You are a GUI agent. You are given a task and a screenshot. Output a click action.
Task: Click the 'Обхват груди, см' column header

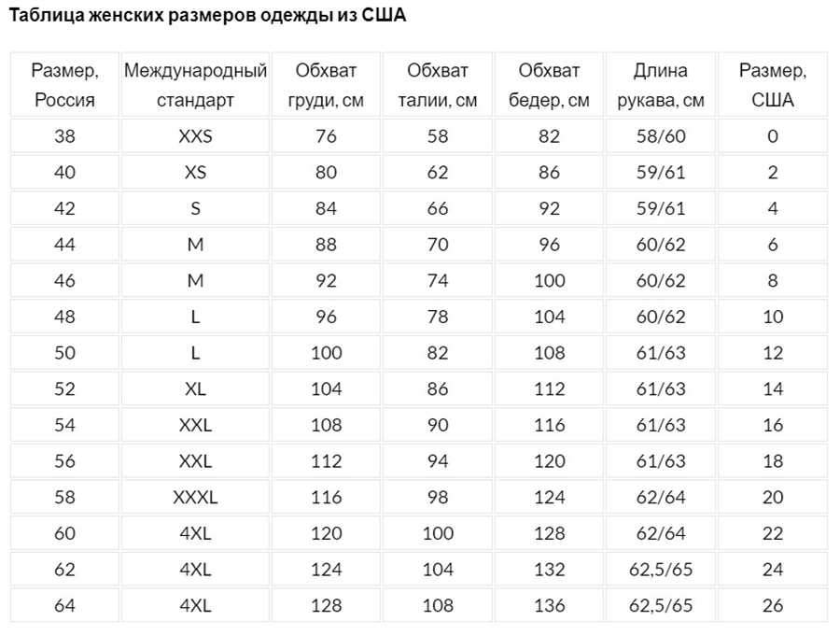click(x=326, y=85)
